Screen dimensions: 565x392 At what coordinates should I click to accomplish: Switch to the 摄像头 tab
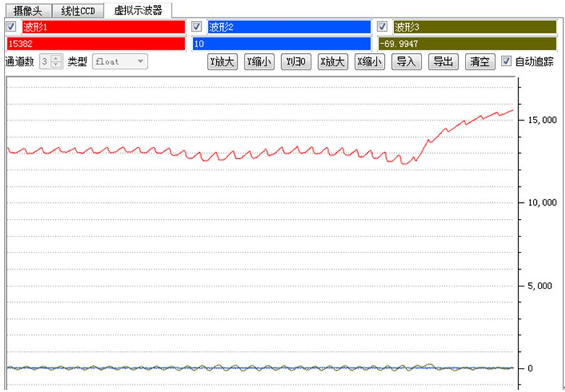click(28, 11)
